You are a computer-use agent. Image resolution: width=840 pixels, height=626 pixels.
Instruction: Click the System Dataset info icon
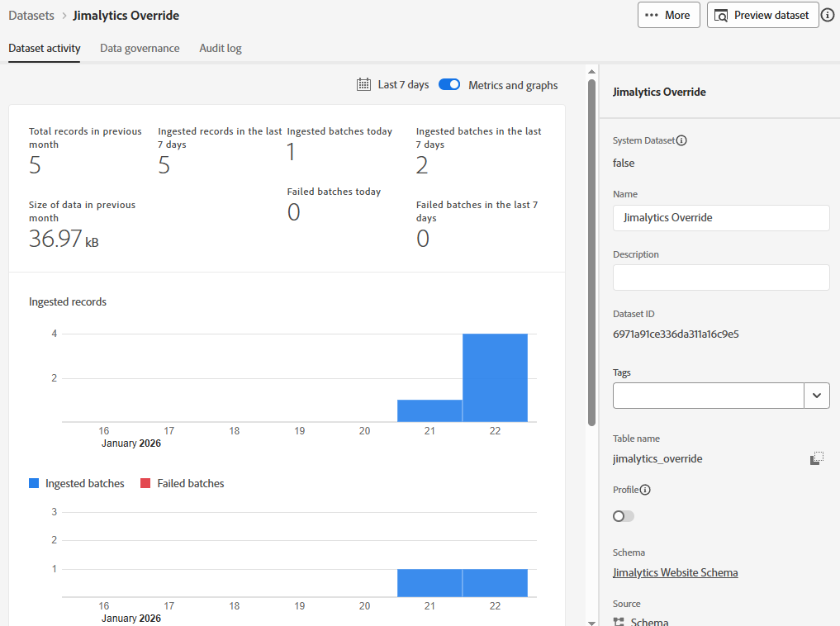tap(681, 140)
